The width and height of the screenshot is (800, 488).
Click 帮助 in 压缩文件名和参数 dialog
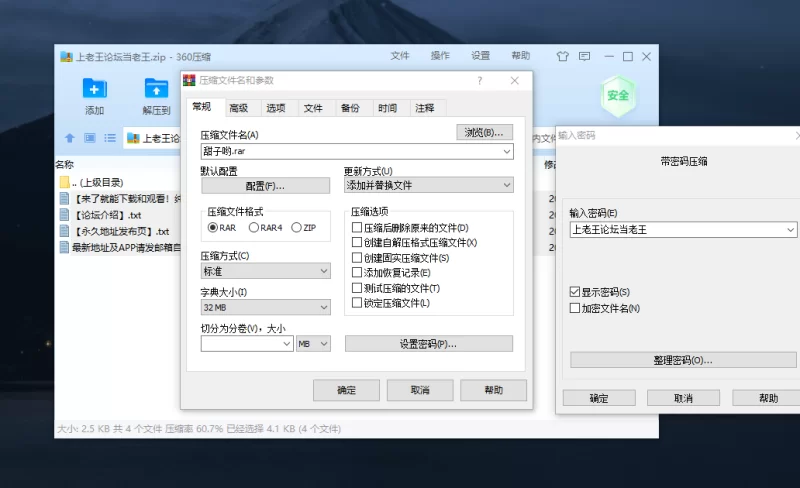point(493,391)
